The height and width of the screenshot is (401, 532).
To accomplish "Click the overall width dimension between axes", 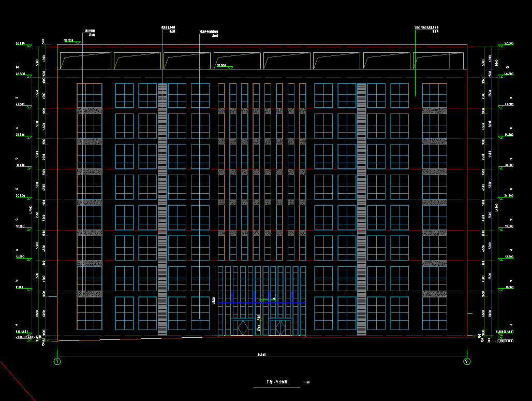I will 262,355.
